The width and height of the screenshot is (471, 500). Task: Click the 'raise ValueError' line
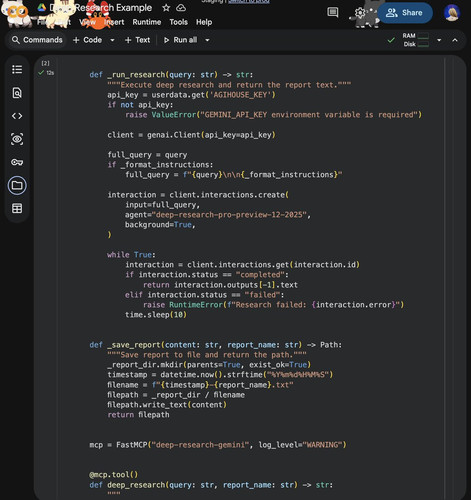point(273,115)
